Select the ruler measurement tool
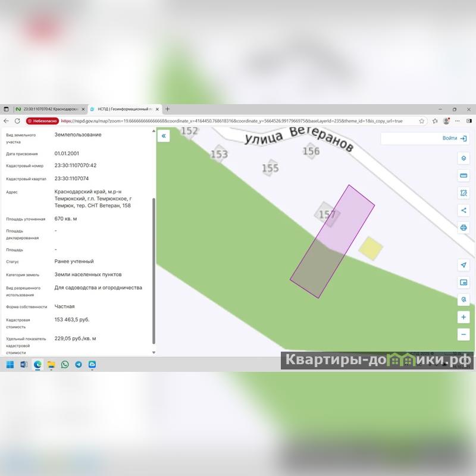This screenshot has height=476, width=476. coord(464,176)
